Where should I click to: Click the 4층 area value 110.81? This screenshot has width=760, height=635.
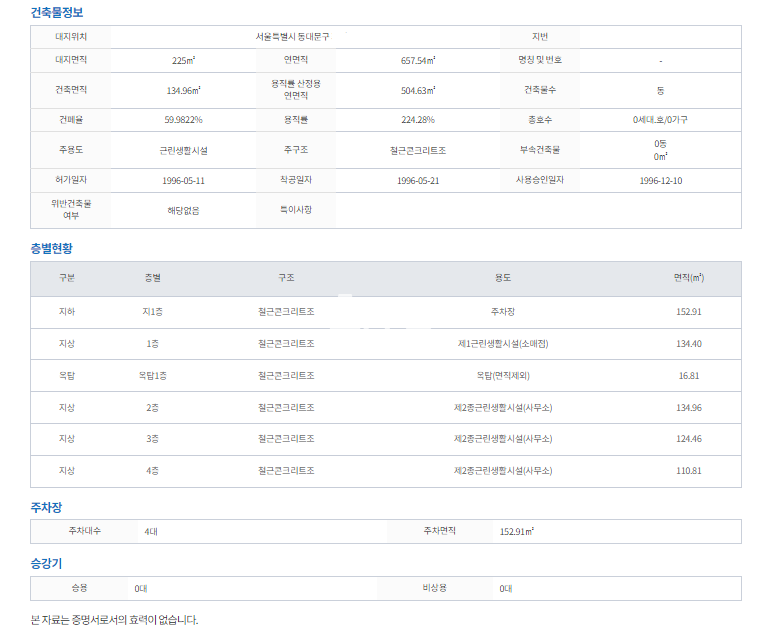(688, 471)
